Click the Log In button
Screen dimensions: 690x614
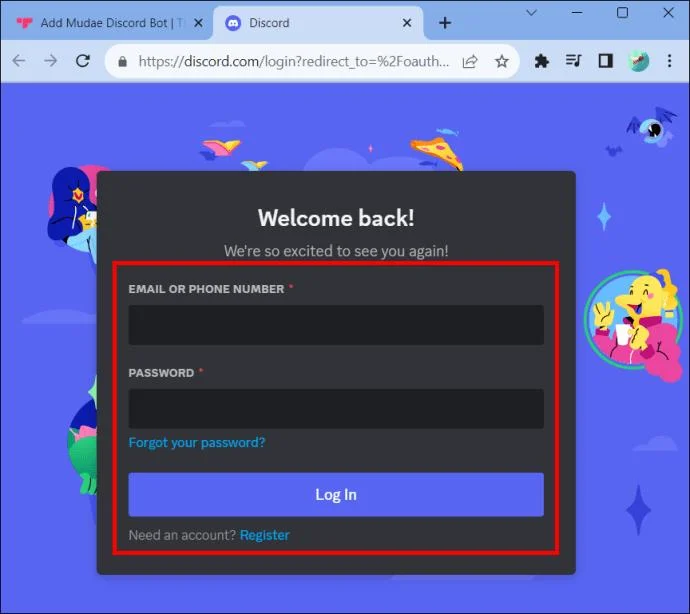pos(336,495)
